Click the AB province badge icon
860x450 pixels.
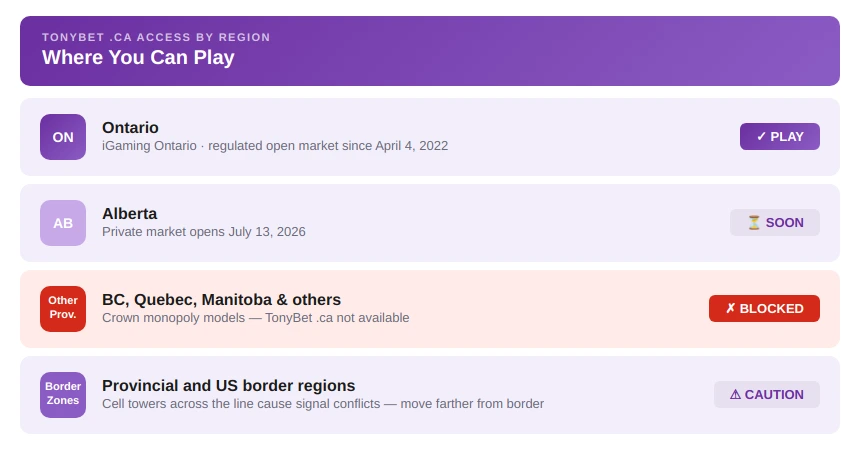point(63,223)
